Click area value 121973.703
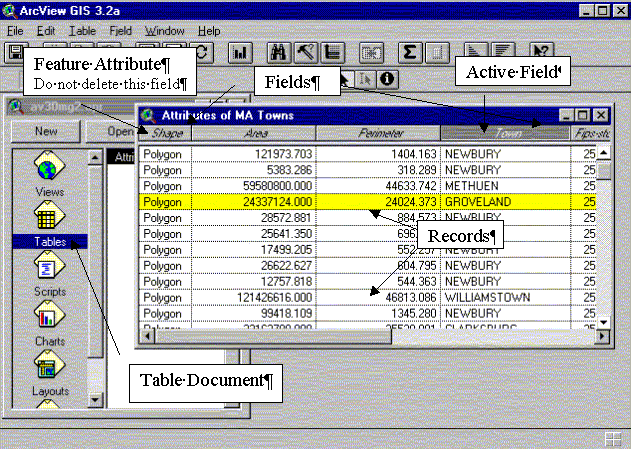 pyautogui.click(x=283, y=154)
